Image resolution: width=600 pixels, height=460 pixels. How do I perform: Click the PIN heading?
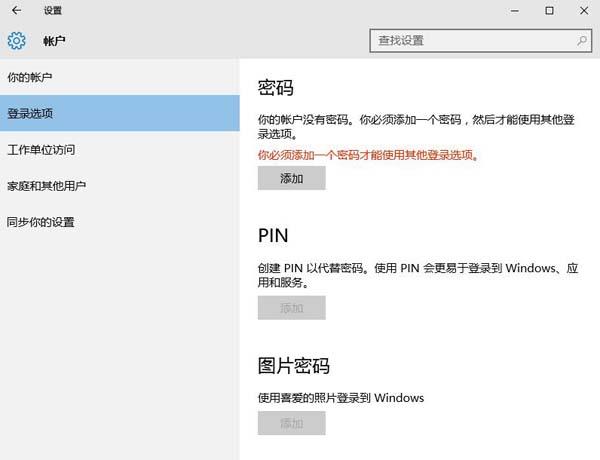[273, 235]
